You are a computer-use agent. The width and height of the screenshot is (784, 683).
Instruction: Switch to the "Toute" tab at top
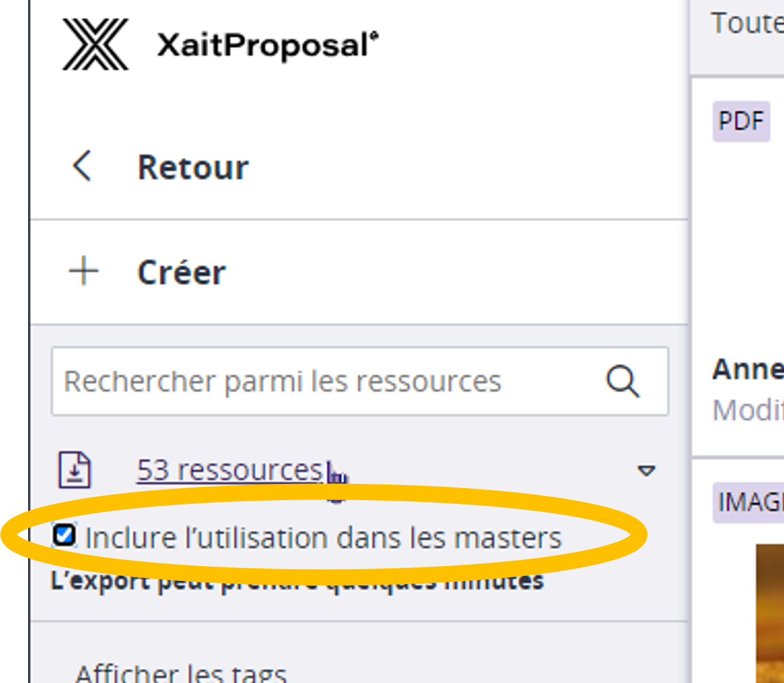tap(747, 24)
